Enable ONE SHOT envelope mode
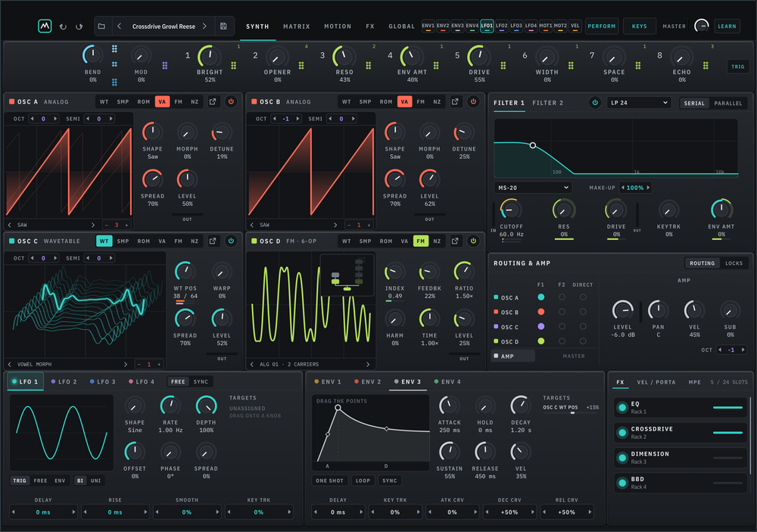The height and width of the screenshot is (532, 757). coord(330,481)
